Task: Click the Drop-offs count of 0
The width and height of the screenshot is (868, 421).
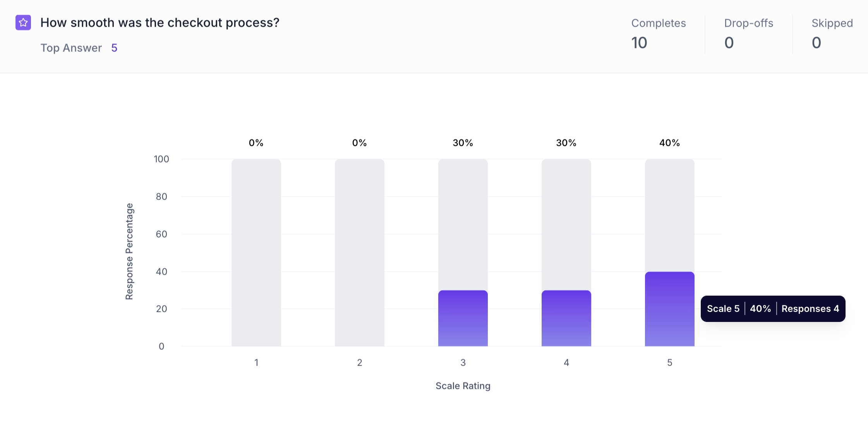Action: [x=729, y=43]
